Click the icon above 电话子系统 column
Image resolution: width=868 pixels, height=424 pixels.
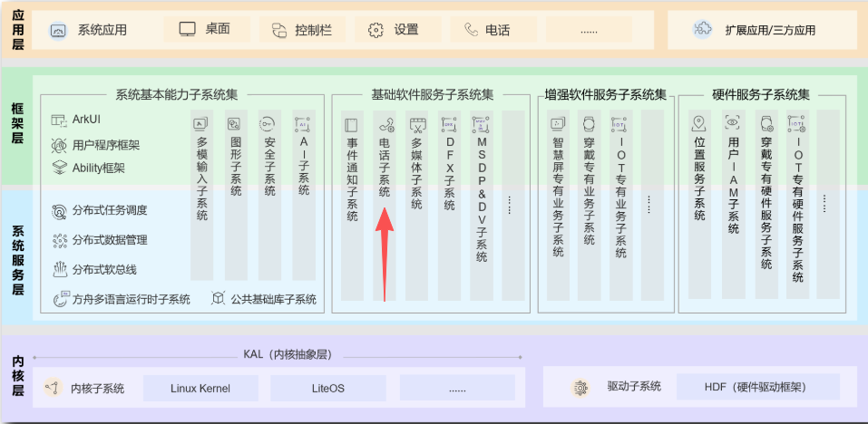click(385, 124)
